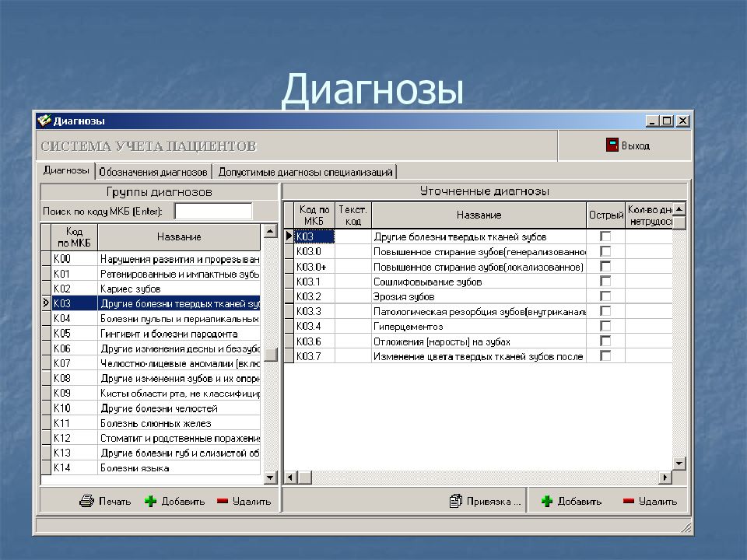Click Удалить text in groups panel

(x=251, y=501)
